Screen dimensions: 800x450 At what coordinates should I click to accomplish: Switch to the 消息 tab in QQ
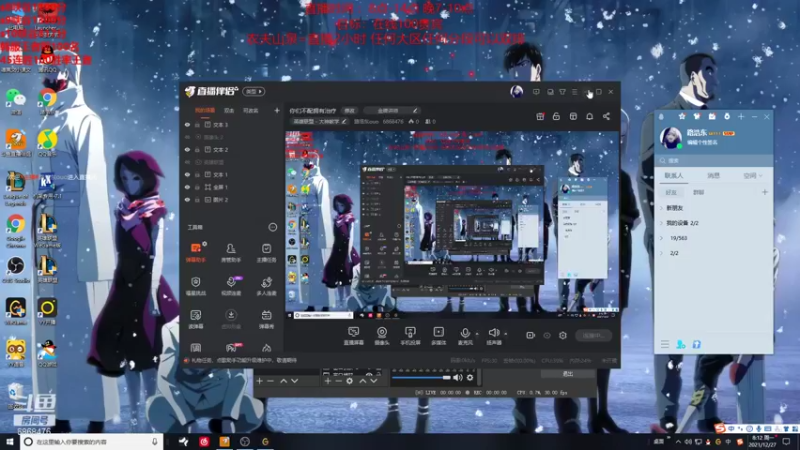(713, 176)
